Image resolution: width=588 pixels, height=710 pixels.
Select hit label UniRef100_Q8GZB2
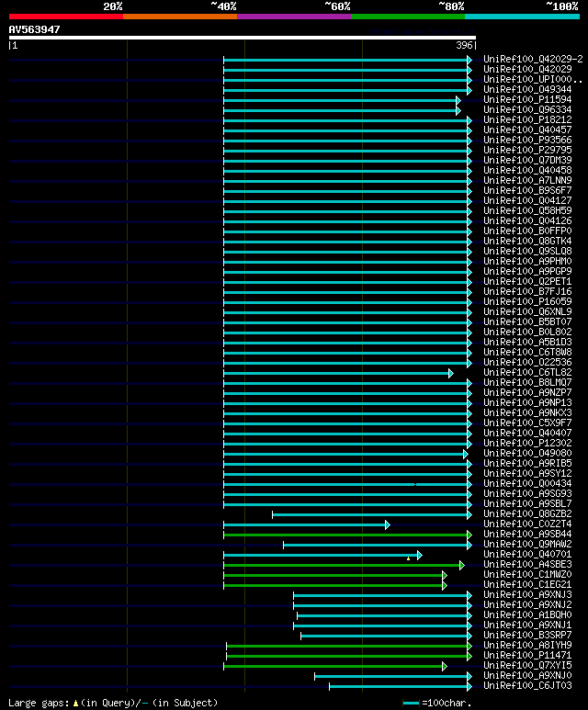[x=527, y=514]
